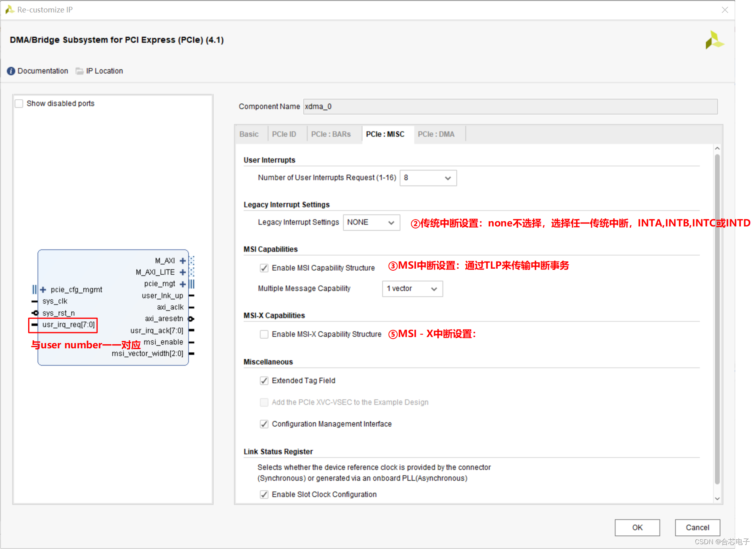The width and height of the screenshot is (756, 549).
Task: Open the Documentation info icon
Action: click(x=11, y=71)
